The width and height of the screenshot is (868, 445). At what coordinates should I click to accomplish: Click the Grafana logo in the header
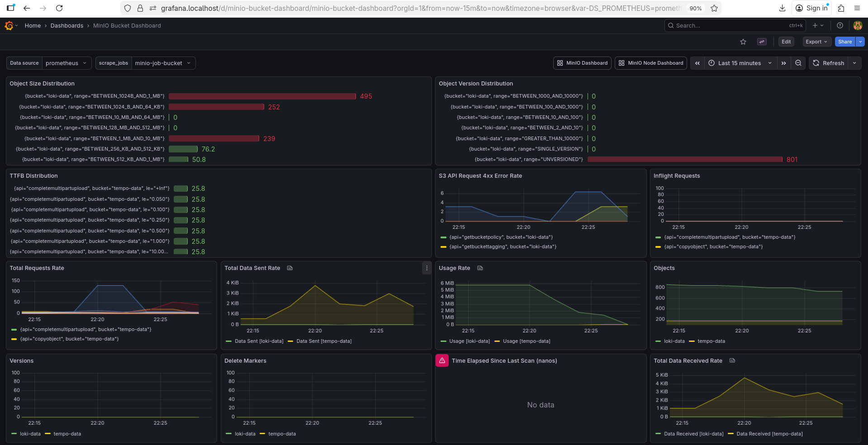click(9, 26)
